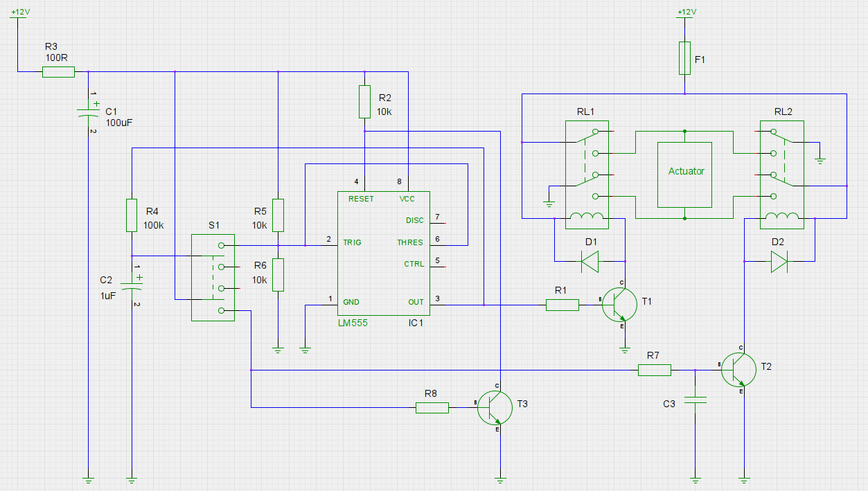
Task: Click the +12V label above F1
Action: tap(686, 12)
